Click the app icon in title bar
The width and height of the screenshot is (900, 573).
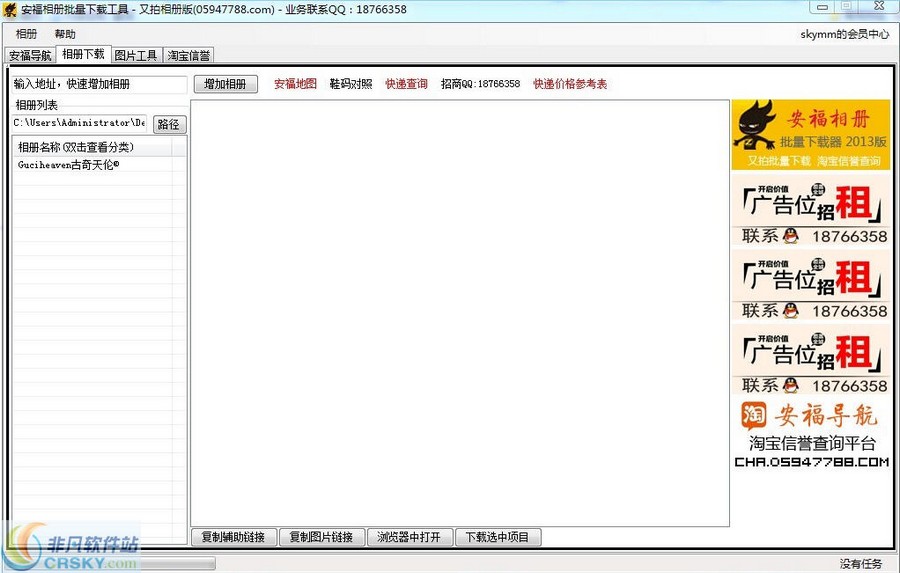click(10, 10)
